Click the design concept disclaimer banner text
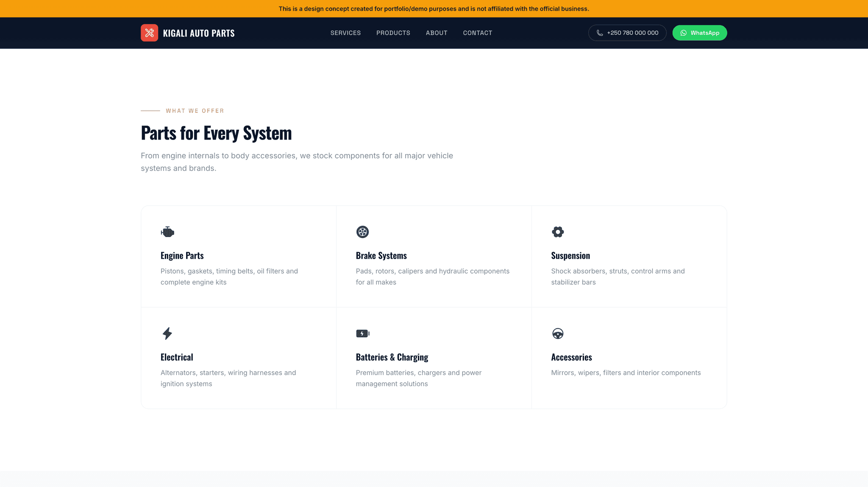868x487 pixels. tap(434, 8)
